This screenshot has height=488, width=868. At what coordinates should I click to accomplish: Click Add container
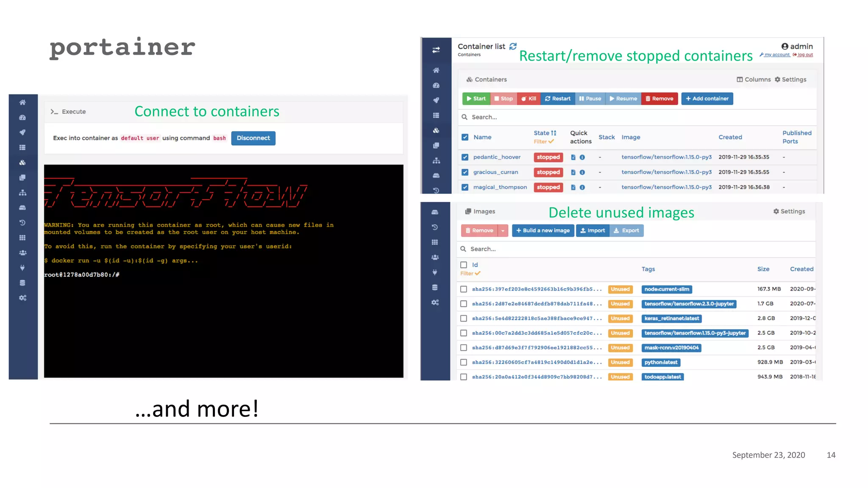[x=707, y=99]
